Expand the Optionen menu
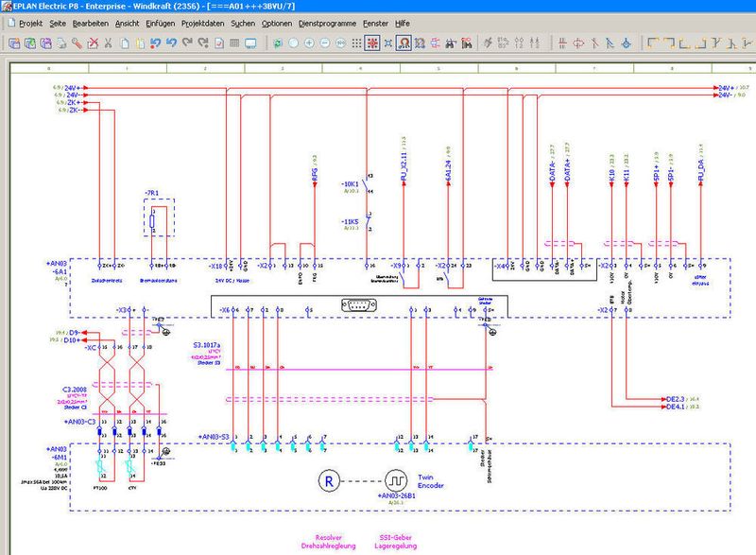 click(x=277, y=20)
